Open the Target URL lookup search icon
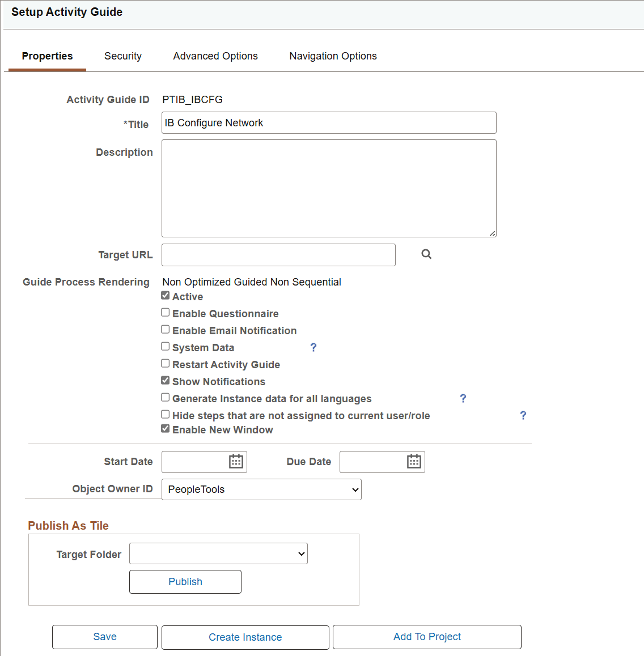This screenshot has width=644, height=656. (426, 254)
